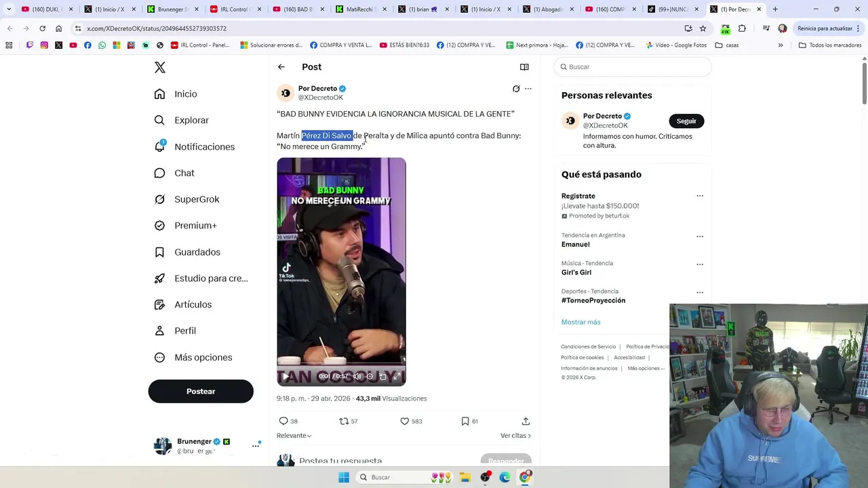Image resolution: width=868 pixels, height=488 pixels.
Task: Go back with Post header arrow
Action: (281, 67)
